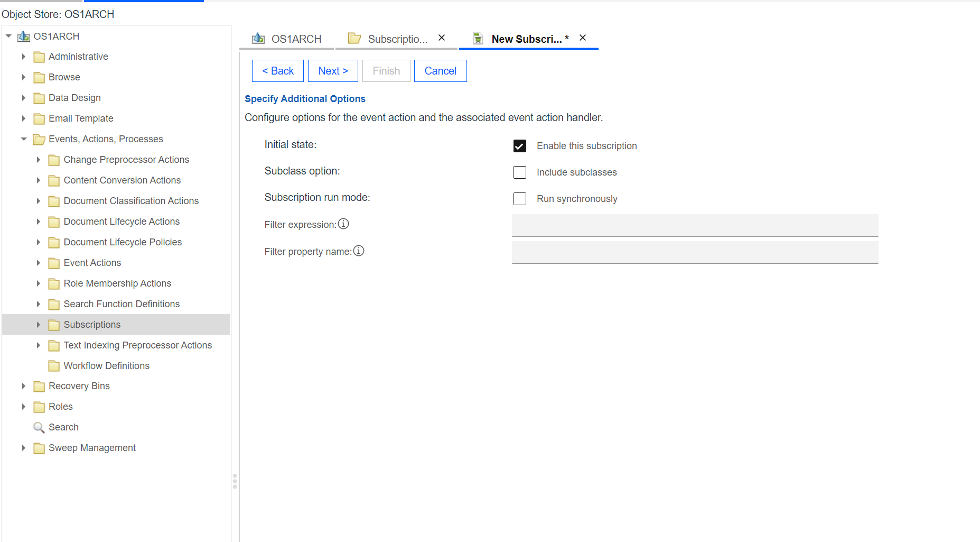The width and height of the screenshot is (980, 542).
Task: Expand the Event Actions tree node
Action: (39, 263)
